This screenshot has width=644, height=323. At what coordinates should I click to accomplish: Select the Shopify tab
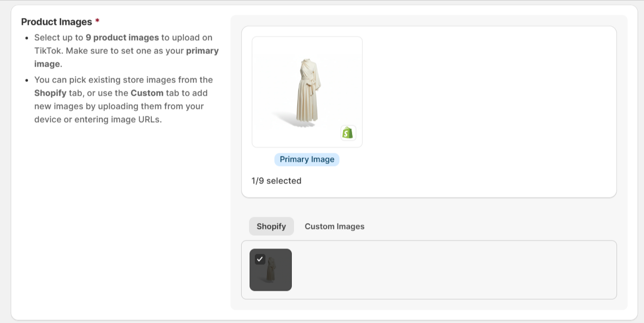(x=271, y=226)
